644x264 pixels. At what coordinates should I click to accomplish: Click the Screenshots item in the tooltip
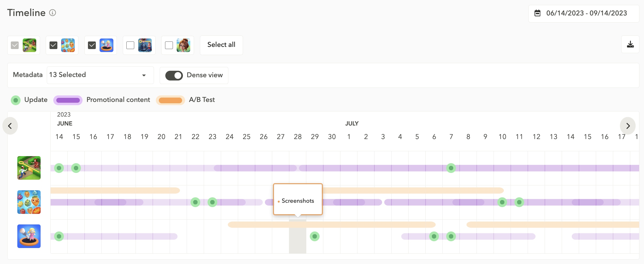pyautogui.click(x=298, y=201)
